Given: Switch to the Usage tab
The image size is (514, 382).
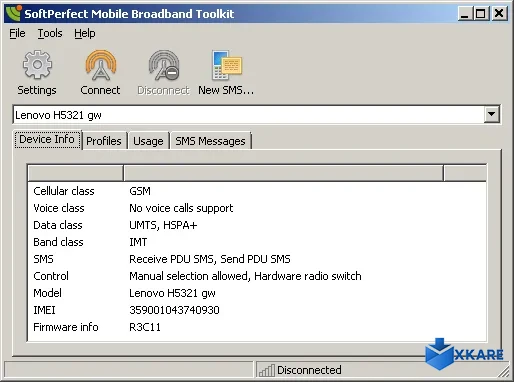Looking at the screenshot, I should pos(148,141).
